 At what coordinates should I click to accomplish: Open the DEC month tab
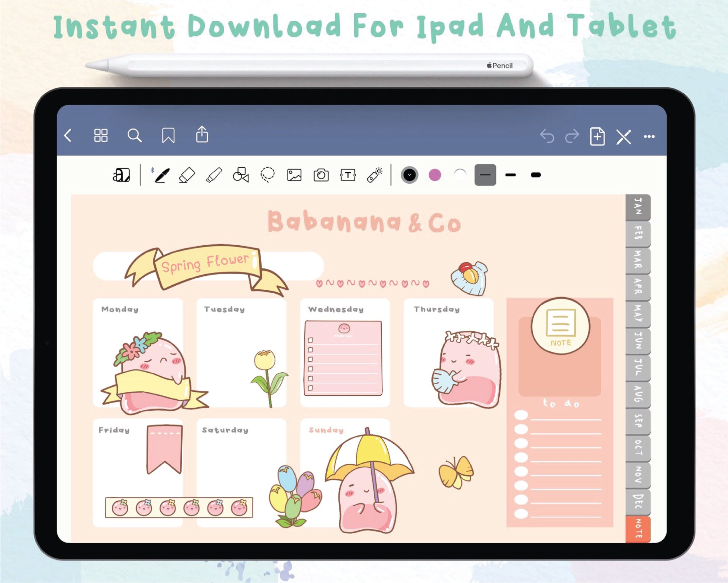pyautogui.click(x=638, y=502)
